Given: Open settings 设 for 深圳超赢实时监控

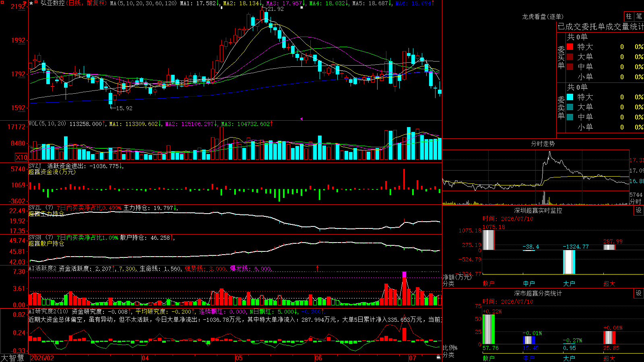Looking at the screenshot, I should [639, 210].
